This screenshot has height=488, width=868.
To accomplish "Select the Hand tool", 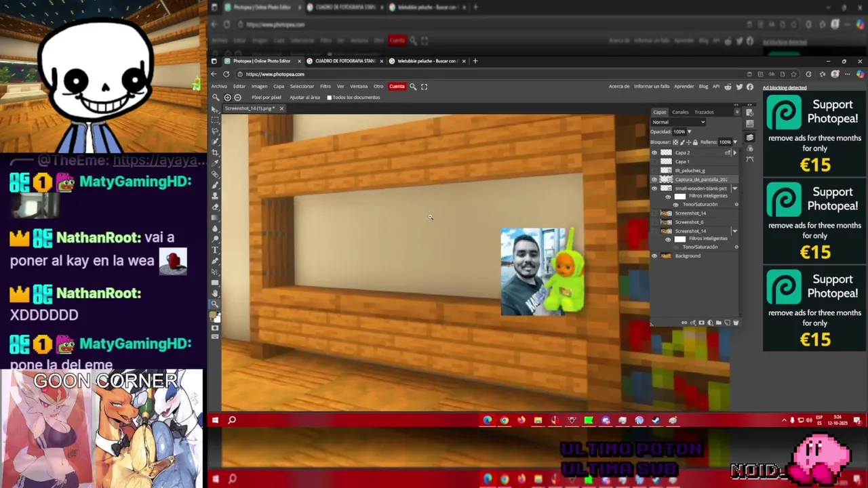I will (215, 293).
